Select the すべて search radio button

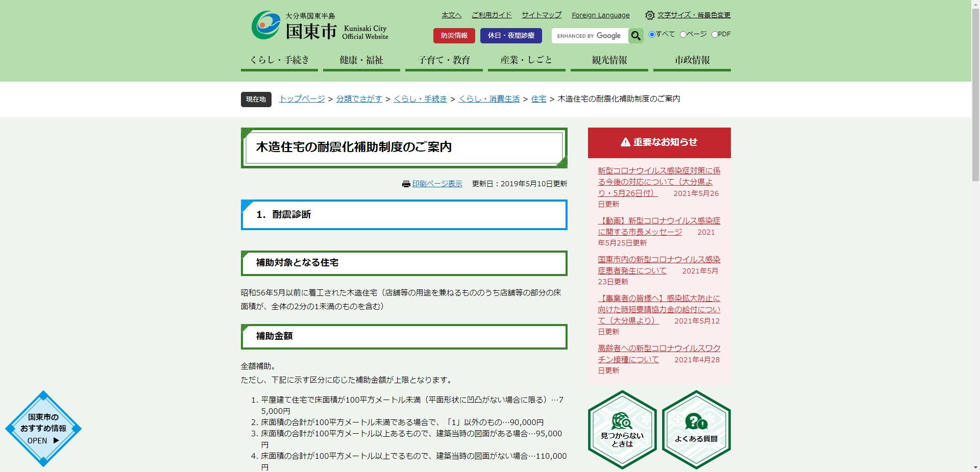click(652, 34)
